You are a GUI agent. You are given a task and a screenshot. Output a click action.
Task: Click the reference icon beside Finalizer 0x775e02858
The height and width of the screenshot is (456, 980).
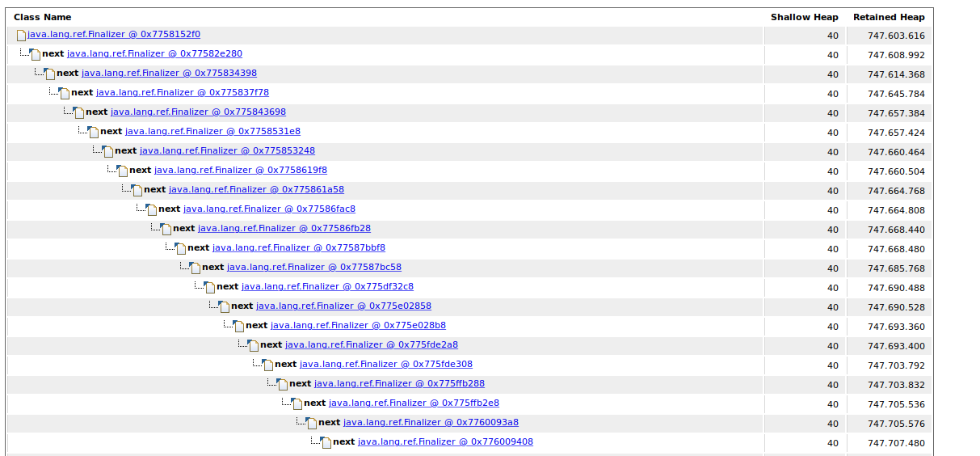224,306
